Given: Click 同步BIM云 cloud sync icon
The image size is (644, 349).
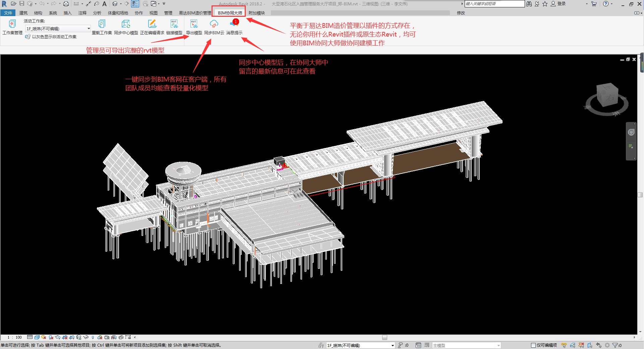Looking at the screenshot, I should point(214,27).
